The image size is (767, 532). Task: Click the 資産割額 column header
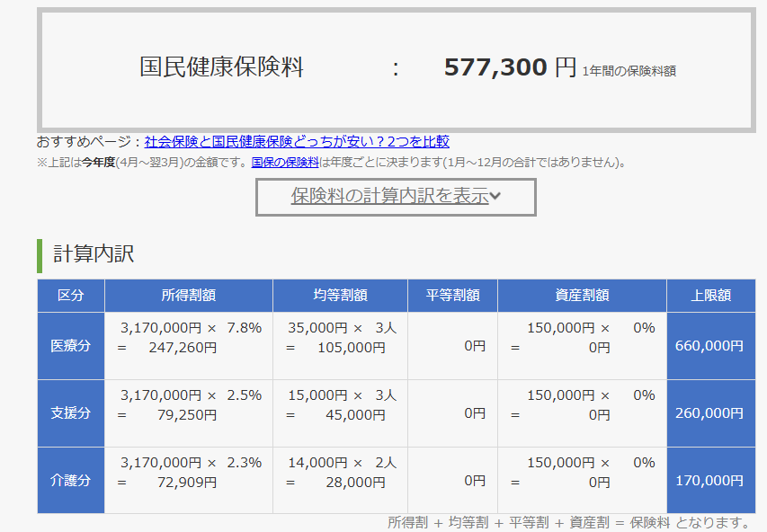(582, 295)
